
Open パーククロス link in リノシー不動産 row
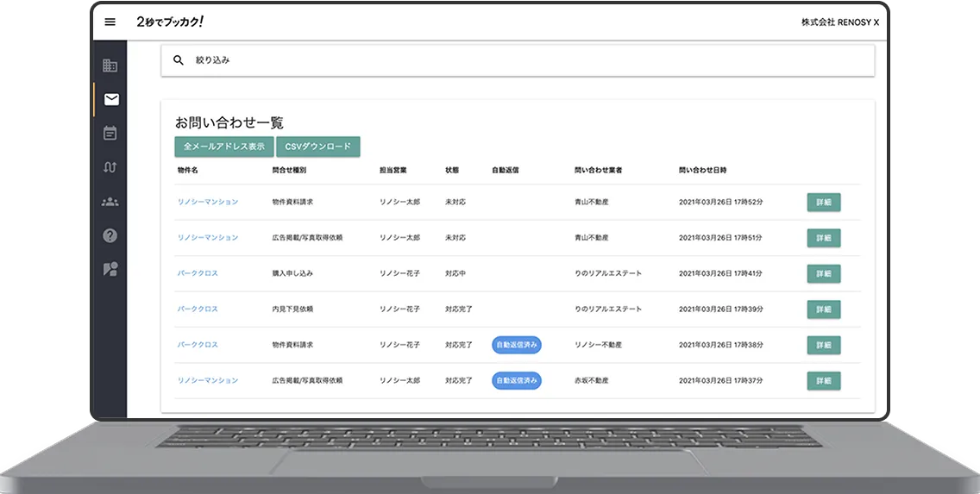click(198, 345)
